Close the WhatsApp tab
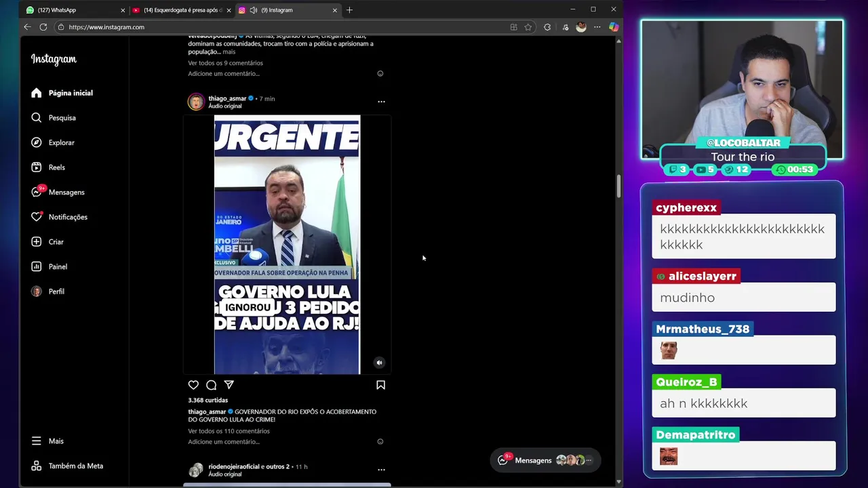Image resolution: width=868 pixels, height=488 pixels. 123,10
